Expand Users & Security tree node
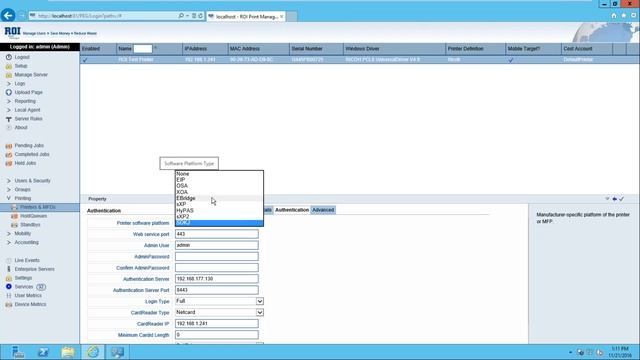Image resolution: width=640 pixels, height=360 pixels. [9, 181]
